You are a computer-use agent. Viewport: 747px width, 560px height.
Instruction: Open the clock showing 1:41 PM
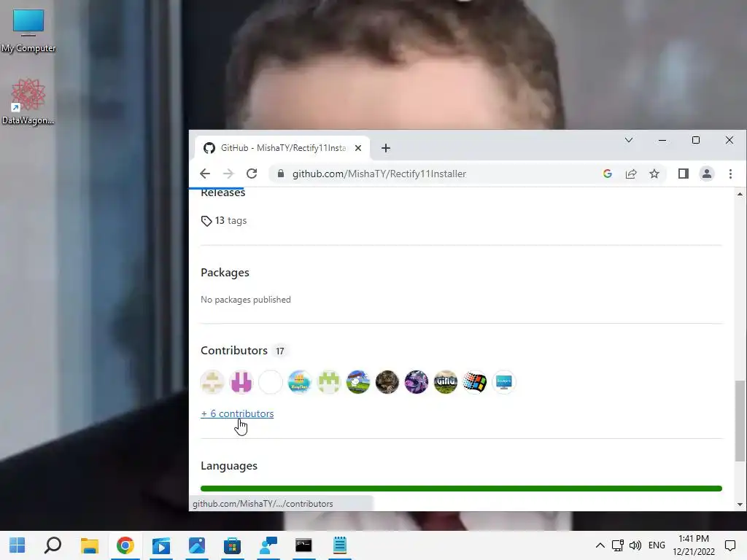pyautogui.click(x=694, y=545)
